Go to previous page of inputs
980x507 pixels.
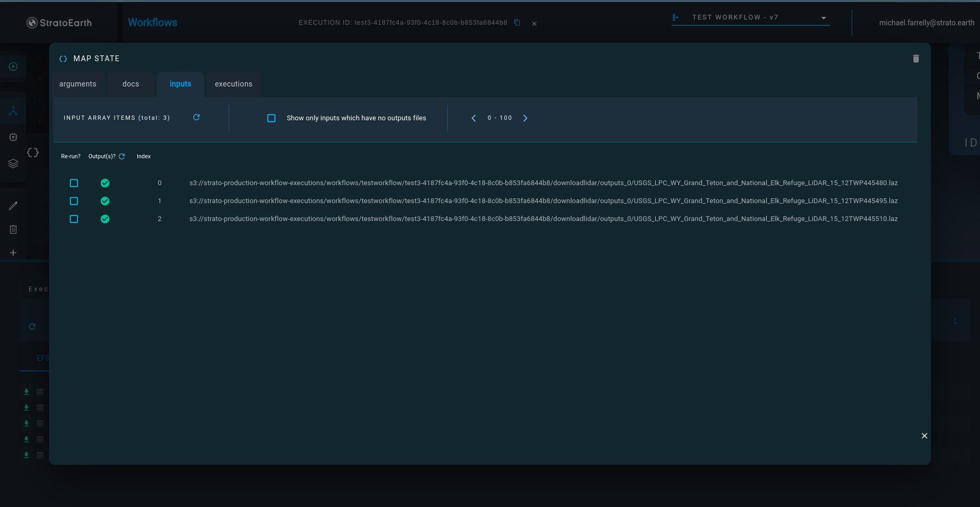pyautogui.click(x=474, y=118)
